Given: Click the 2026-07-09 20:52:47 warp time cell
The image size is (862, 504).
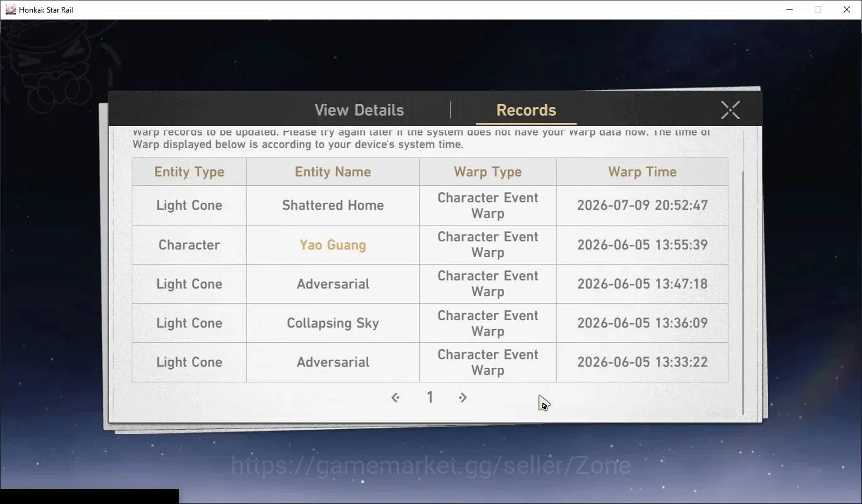Looking at the screenshot, I should point(642,205).
